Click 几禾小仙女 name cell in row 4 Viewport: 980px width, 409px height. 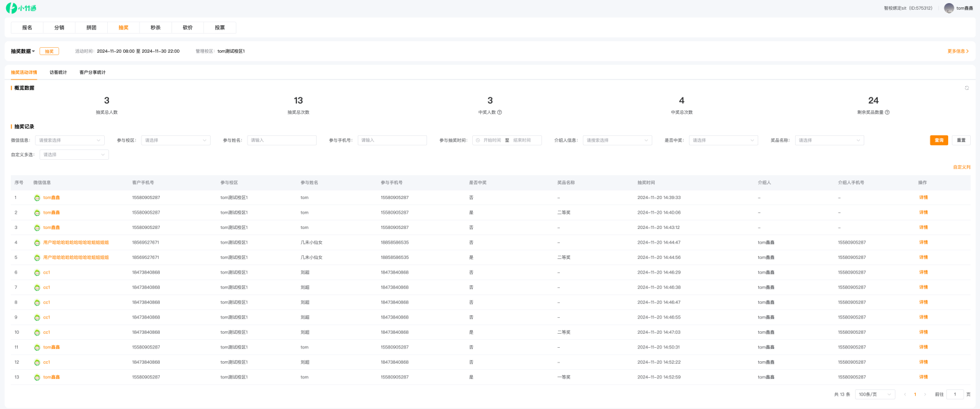[312, 243]
